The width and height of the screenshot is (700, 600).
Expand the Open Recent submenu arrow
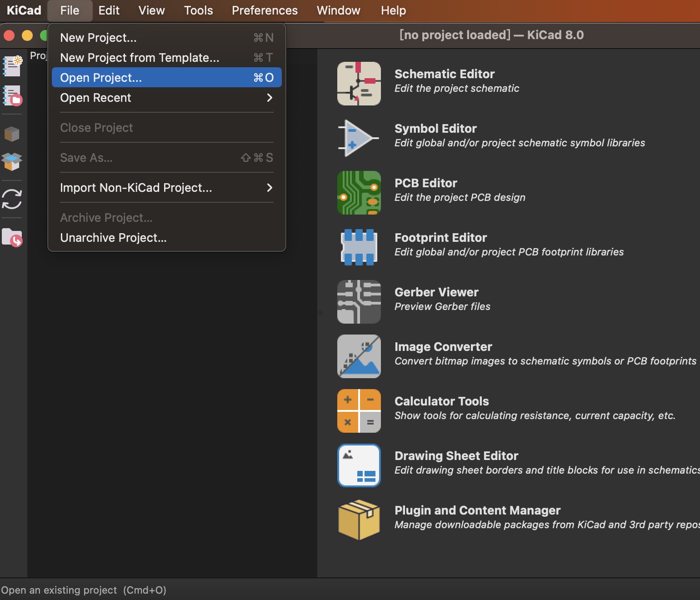pyautogui.click(x=270, y=98)
